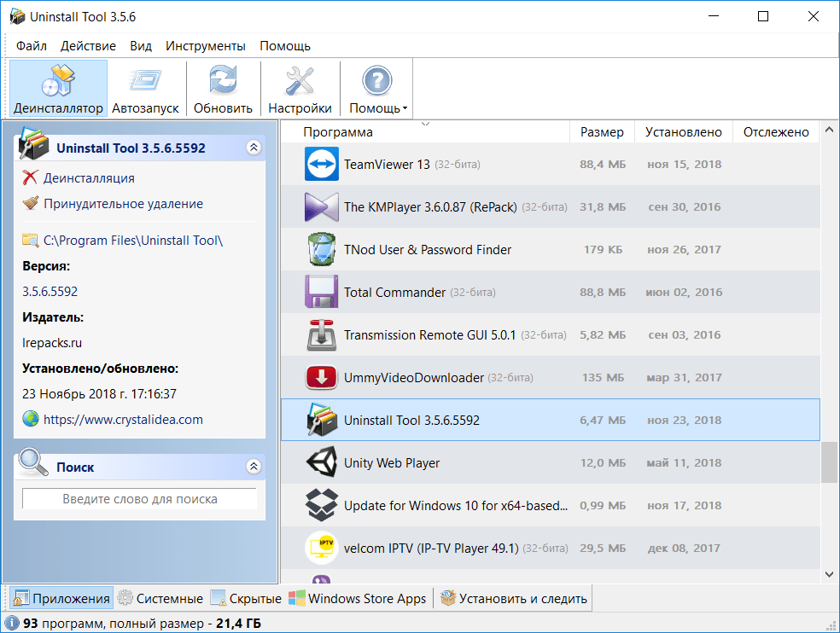Image resolution: width=840 pixels, height=633 pixels.
Task: Click the magnifier icon in Поиск panel
Action: click(32, 462)
